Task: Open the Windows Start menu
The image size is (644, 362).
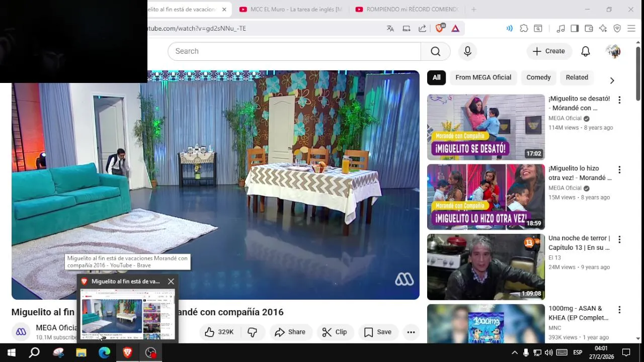Action: 11,352
